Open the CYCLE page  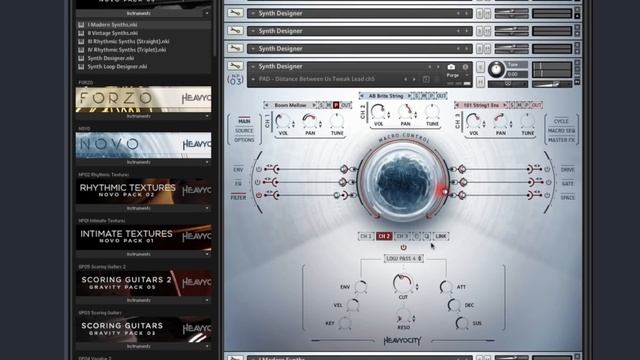click(x=561, y=121)
